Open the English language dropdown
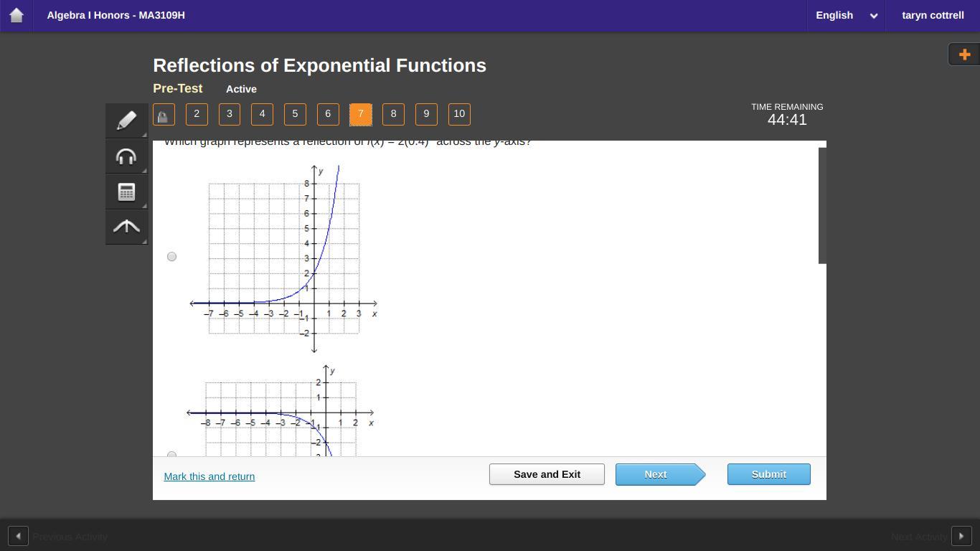The height and width of the screenshot is (551, 980). point(845,15)
